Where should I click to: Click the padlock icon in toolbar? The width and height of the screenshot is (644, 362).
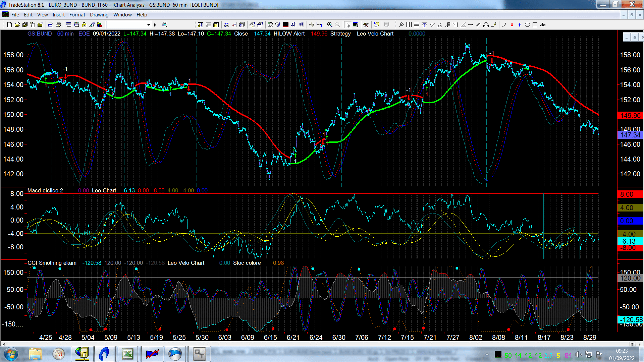coord(84,25)
